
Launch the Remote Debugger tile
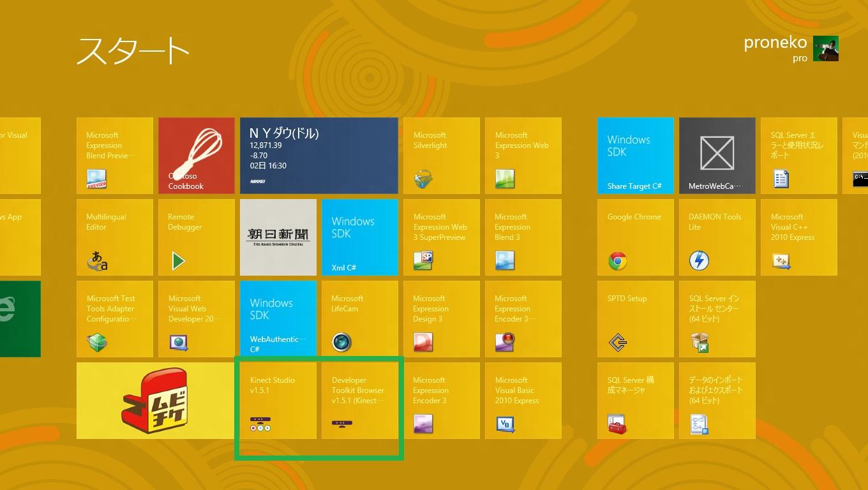(x=197, y=237)
